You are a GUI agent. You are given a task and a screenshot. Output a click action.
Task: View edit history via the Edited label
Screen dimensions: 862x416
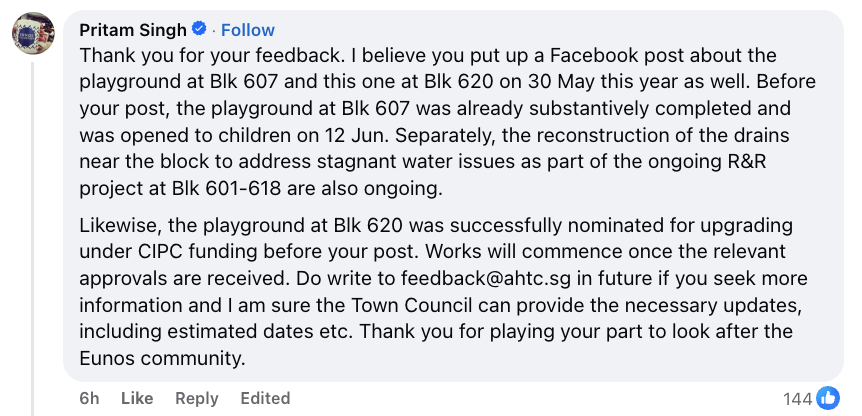point(265,398)
